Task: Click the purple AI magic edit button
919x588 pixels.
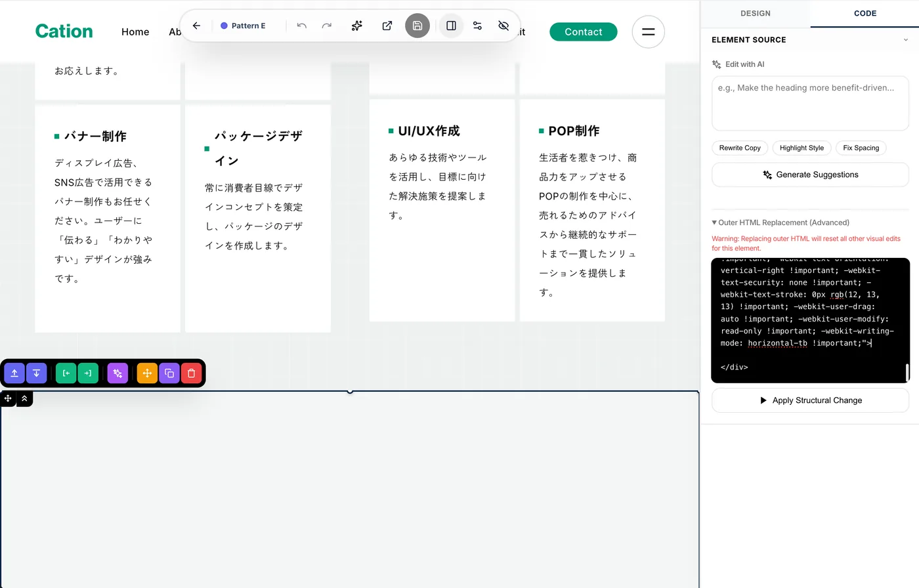Action: [x=118, y=373]
